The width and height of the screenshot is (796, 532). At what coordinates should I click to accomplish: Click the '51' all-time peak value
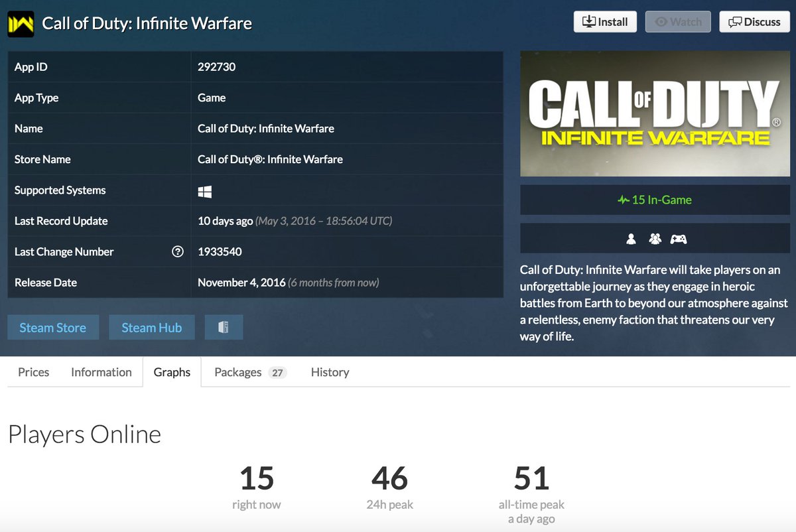531,478
